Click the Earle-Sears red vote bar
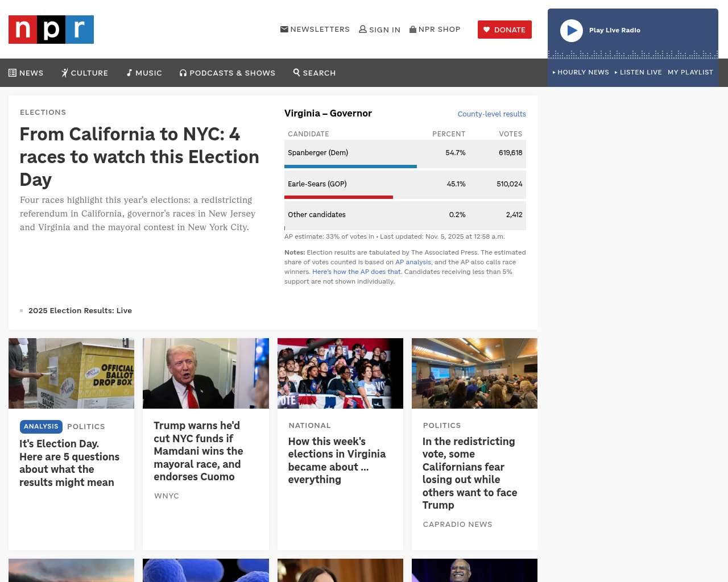The width and height of the screenshot is (728, 582). click(338, 197)
